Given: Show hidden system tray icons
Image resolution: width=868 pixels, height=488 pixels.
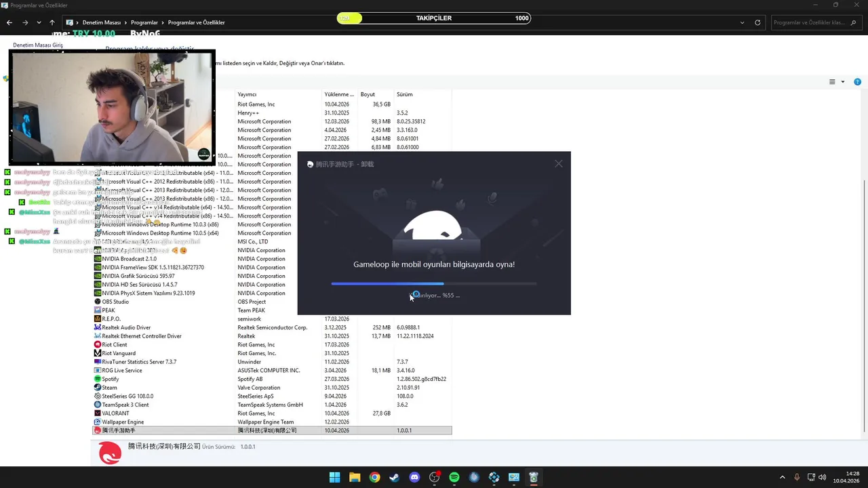Looking at the screenshot, I should coord(782,477).
